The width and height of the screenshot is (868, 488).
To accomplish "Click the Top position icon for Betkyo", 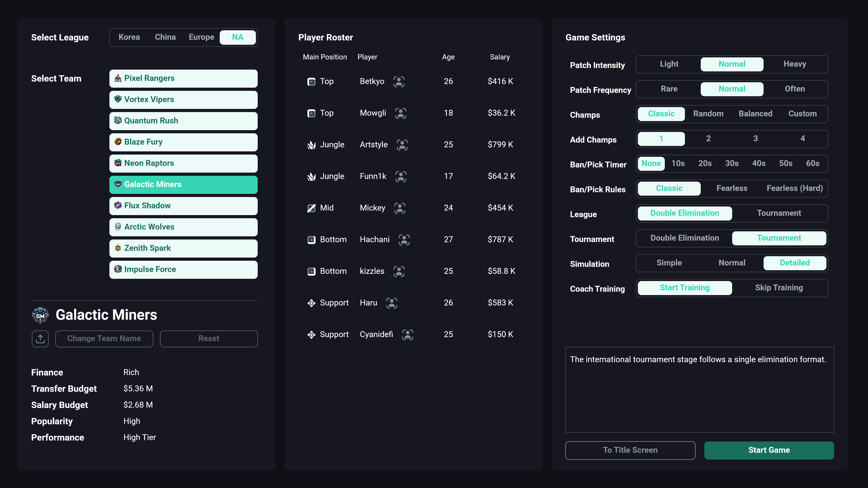I will 311,82.
